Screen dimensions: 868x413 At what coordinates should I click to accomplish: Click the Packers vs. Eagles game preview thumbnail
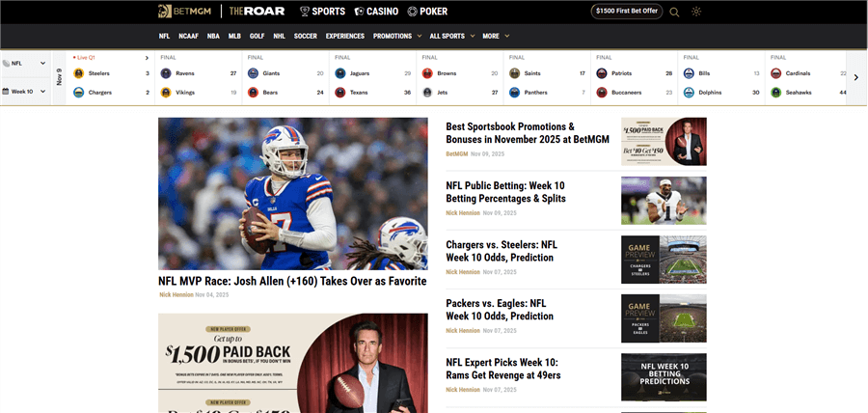coord(664,318)
